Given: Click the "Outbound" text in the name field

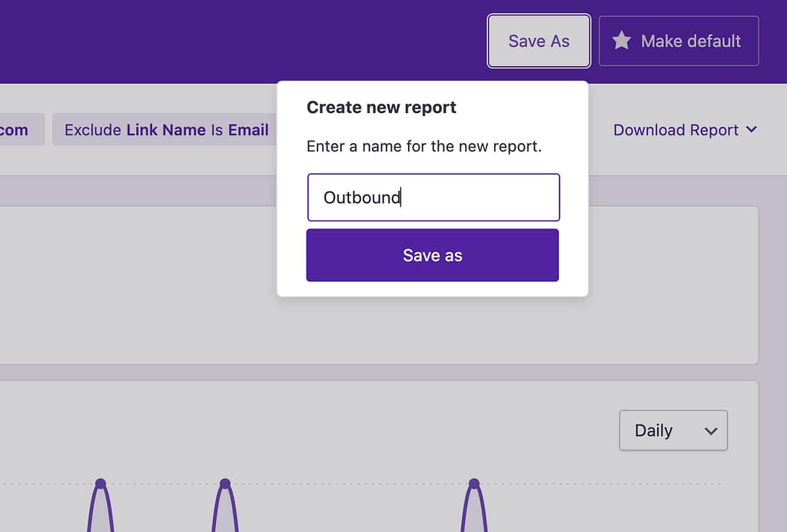Looking at the screenshot, I should click(361, 198).
